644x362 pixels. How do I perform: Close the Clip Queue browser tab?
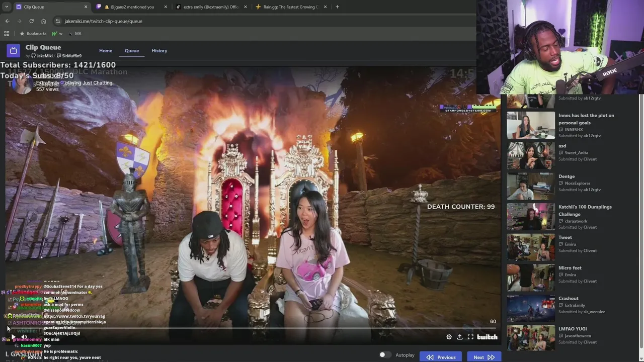(86, 7)
